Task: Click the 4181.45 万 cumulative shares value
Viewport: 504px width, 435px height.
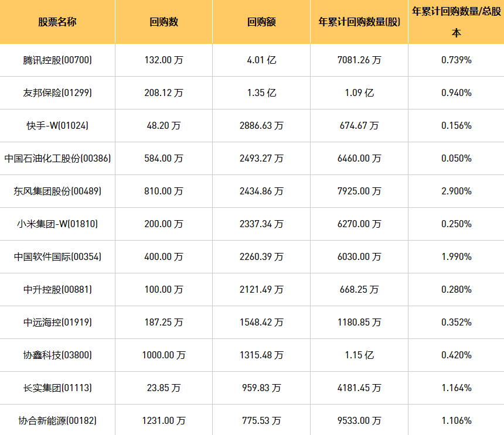Action: 359,388
